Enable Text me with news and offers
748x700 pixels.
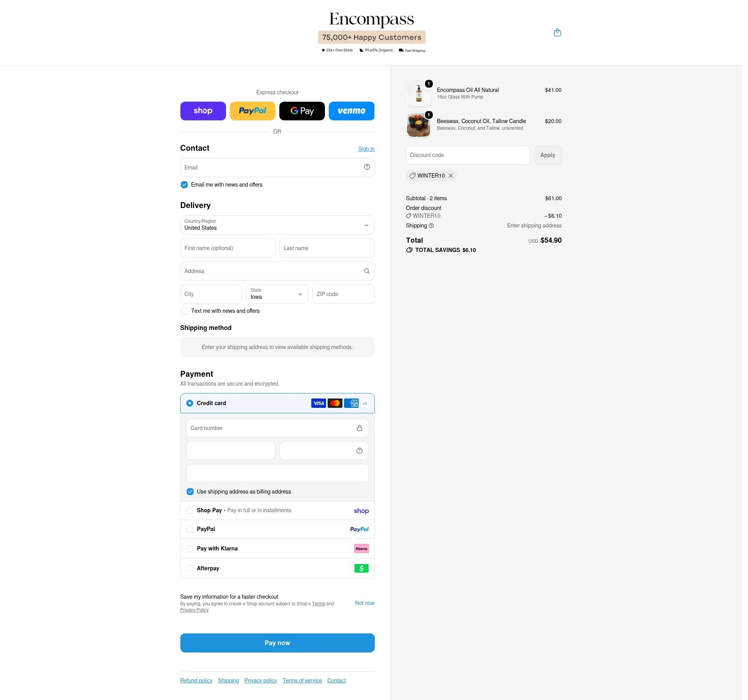[x=184, y=311]
